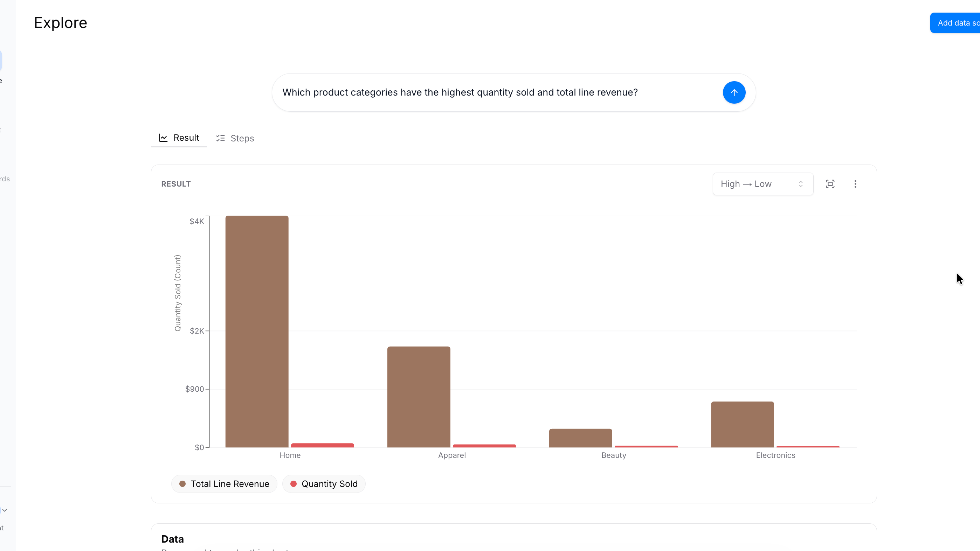
Task: Click the Data section heading
Action: click(x=172, y=539)
